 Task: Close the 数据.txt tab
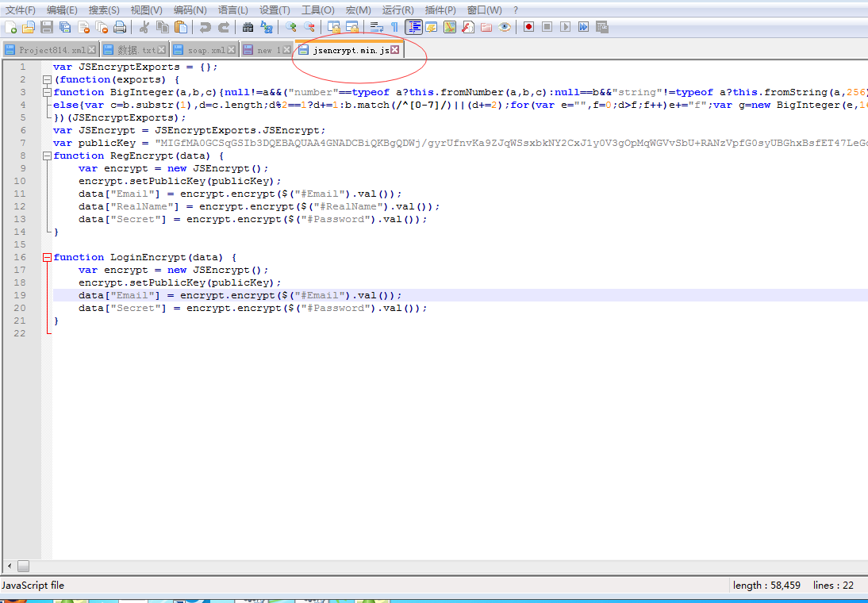162,50
